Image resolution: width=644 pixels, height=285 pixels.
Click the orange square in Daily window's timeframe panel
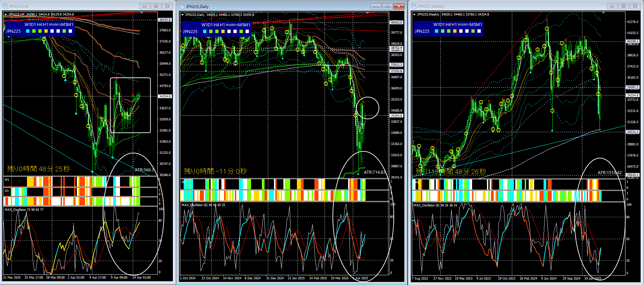pyautogui.click(x=223, y=31)
